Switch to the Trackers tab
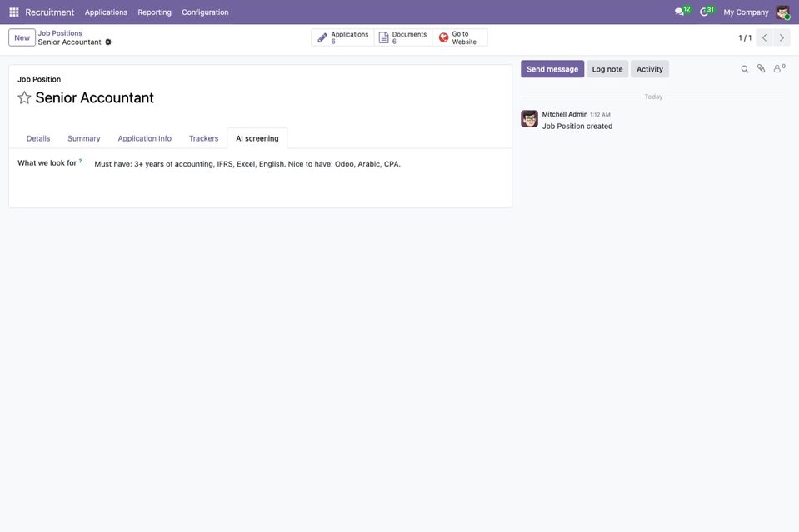 [204, 138]
